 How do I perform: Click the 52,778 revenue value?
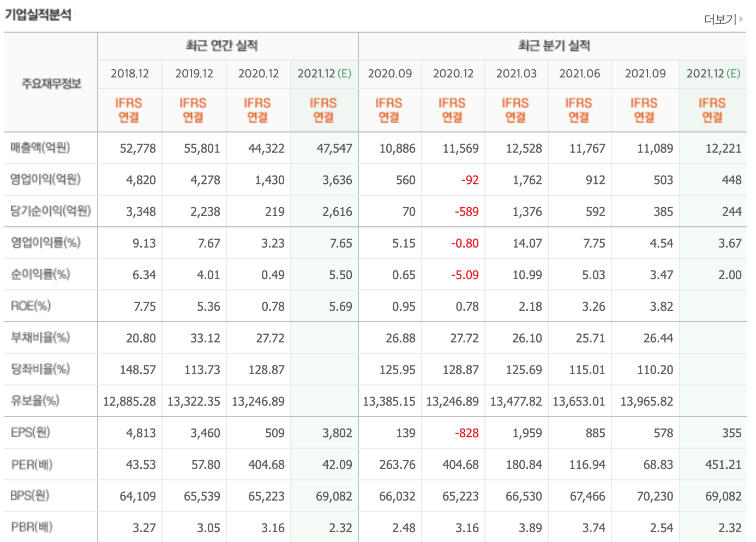coord(138,148)
